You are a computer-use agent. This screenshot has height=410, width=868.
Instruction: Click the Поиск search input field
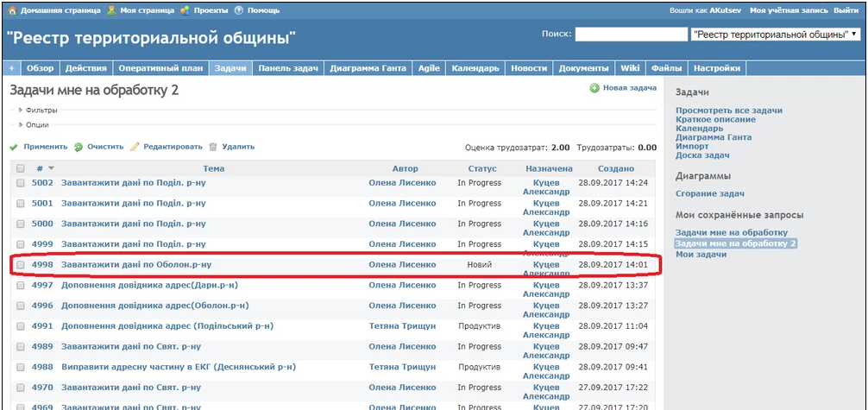pyautogui.click(x=630, y=35)
